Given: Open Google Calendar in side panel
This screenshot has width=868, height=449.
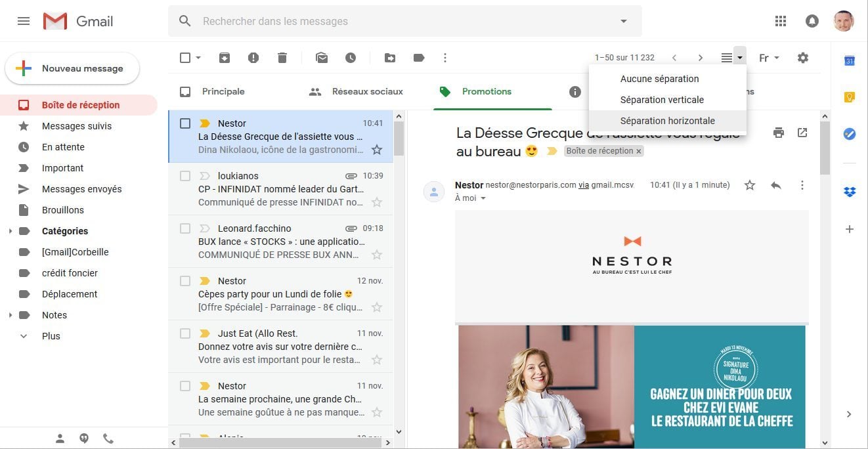Looking at the screenshot, I should pos(850,60).
